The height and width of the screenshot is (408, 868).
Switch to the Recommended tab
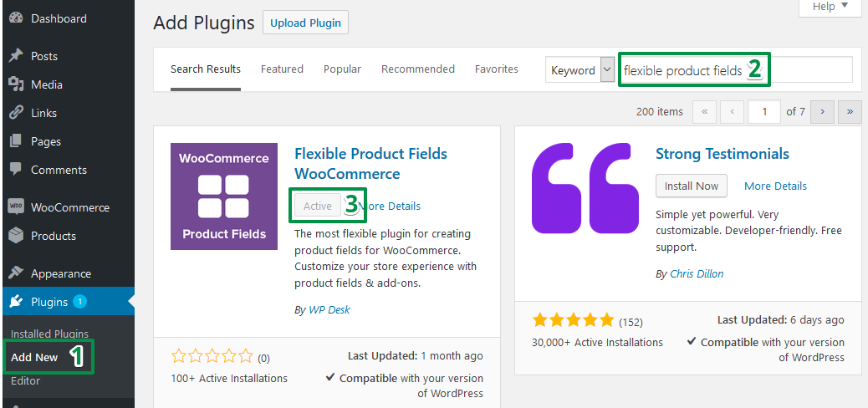point(418,69)
